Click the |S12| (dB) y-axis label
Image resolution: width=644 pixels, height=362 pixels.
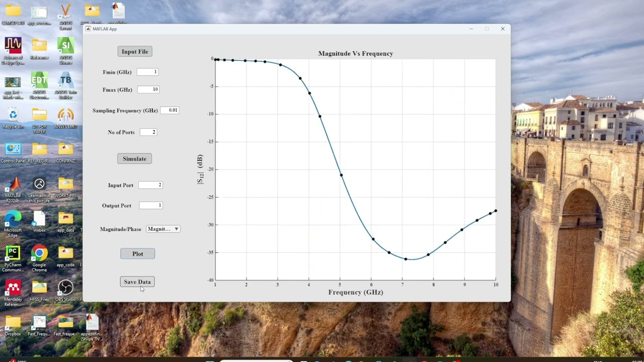[200, 169]
